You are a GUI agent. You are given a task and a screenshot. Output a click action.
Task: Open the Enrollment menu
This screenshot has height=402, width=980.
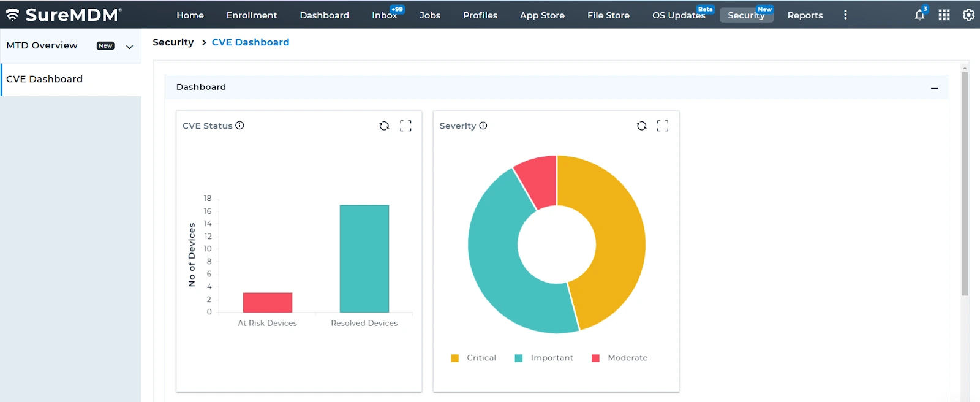[x=252, y=15]
